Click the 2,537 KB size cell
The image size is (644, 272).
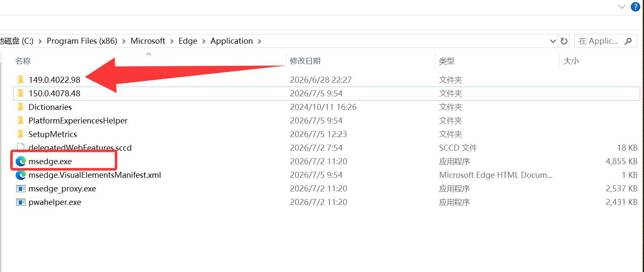pyautogui.click(x=621, y=188)
